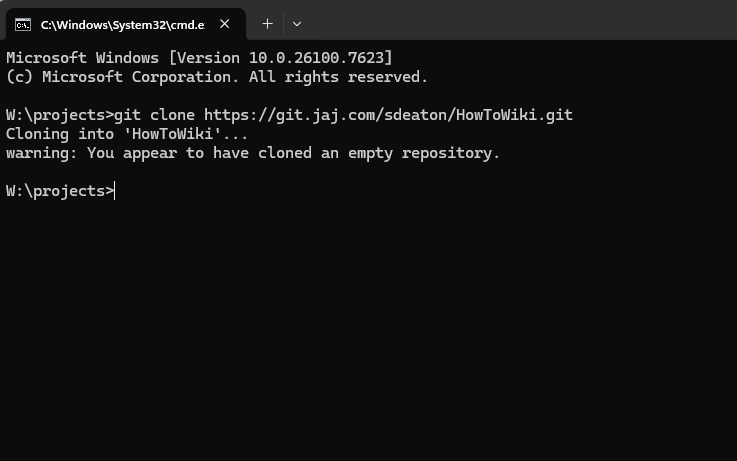Click the cmd icon in the tab
Image resolution: width=737 pixels, height=461 pixels.
22,24
